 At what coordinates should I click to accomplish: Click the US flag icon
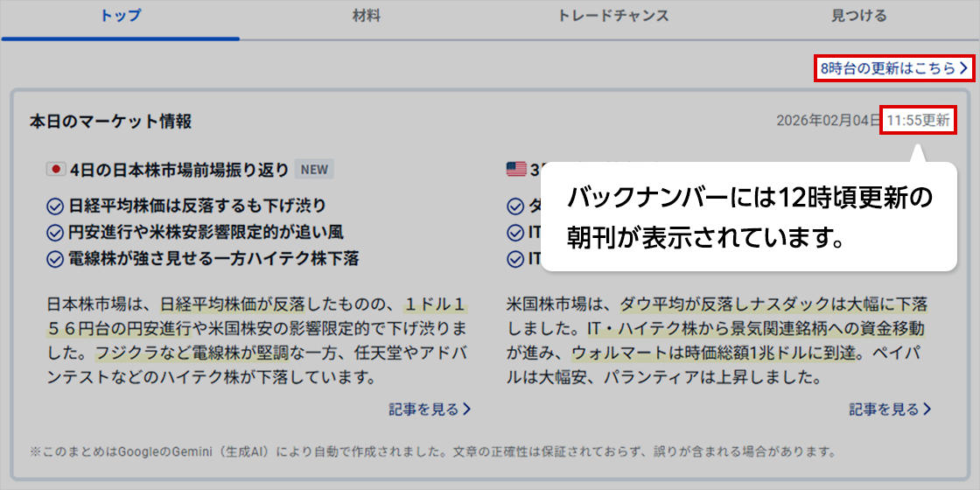[515, 168]
